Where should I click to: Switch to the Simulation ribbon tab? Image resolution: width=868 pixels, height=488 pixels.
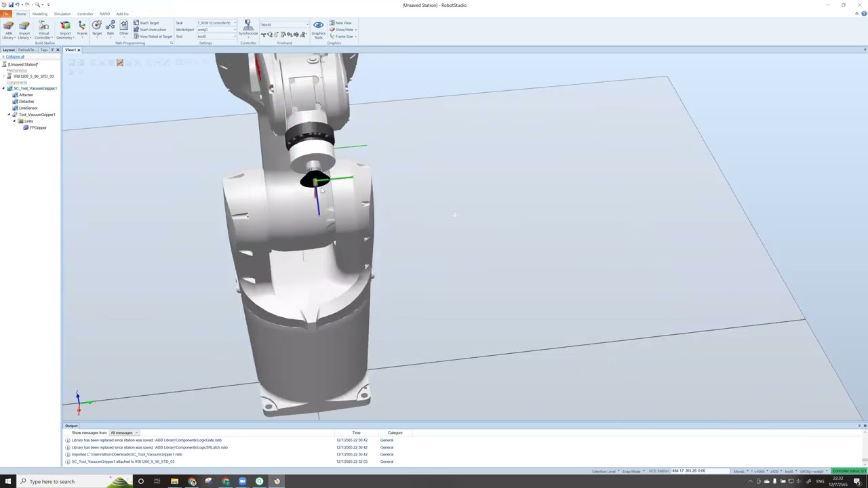[x=62, y=14]
